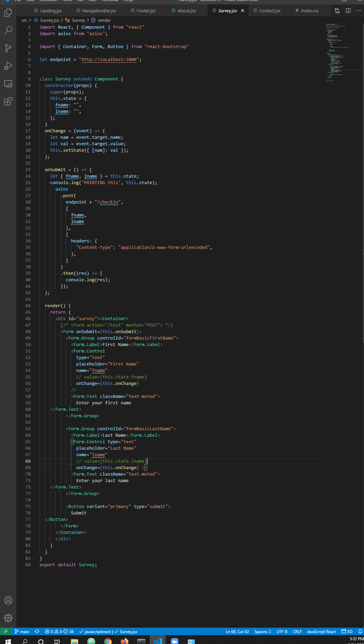The width and height of the screenshot is (364, 644).
Task: Click the Open Changes icon in editor toolbar
Action: coord(337,11)
